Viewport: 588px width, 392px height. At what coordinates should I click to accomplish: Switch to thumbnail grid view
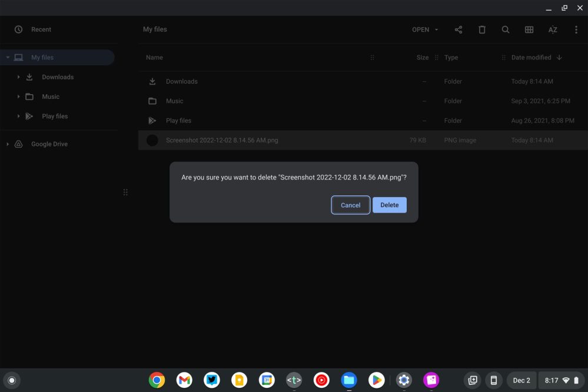529,29
